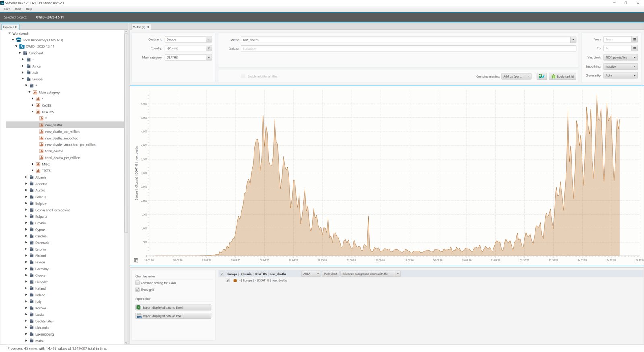Click the chart legend icon below y-axis
This screenshot has width=644, height=352.
click(136, 260)
